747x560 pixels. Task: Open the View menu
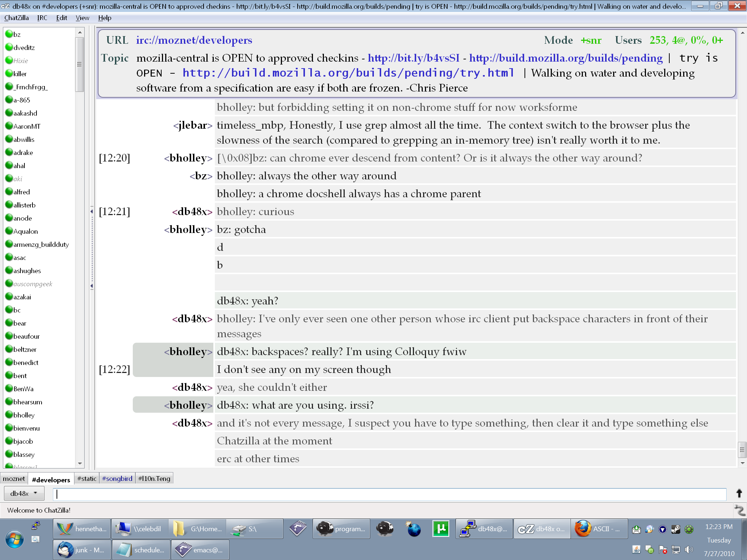(82, 18)
